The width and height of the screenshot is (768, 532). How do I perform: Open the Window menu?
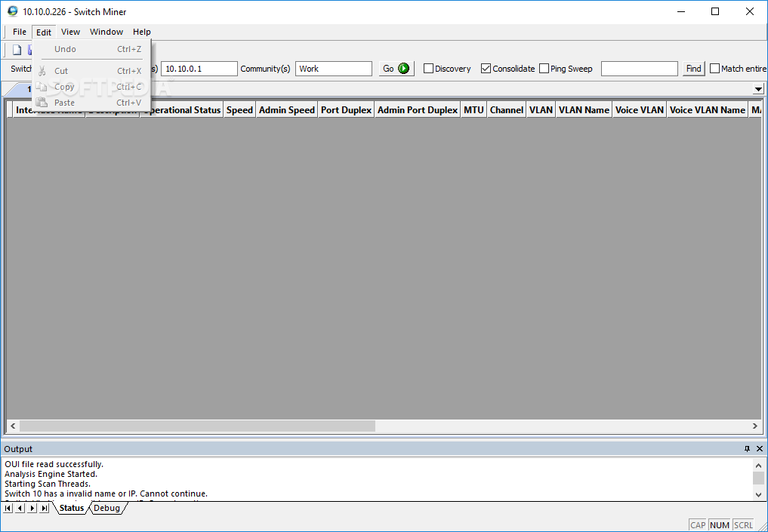[x=106, y=32]
